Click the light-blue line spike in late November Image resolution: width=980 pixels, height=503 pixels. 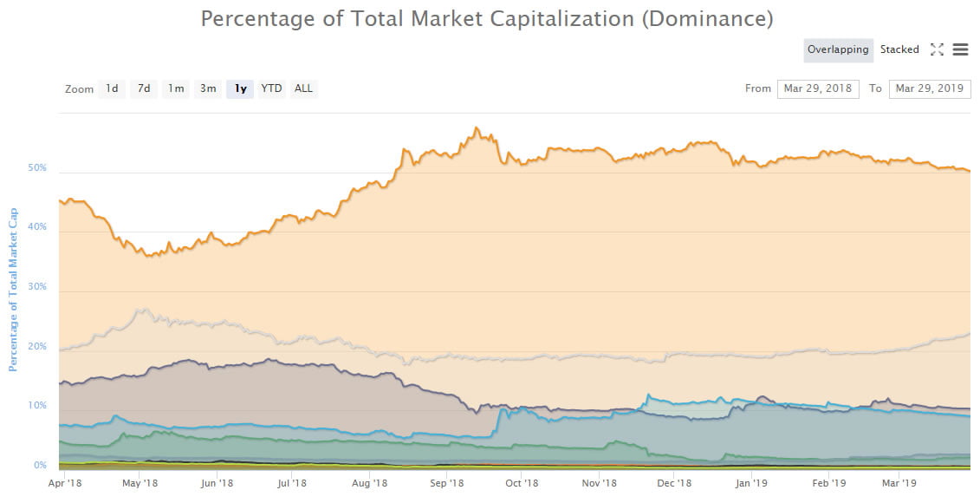pyautogui.click(x=648, y=395)
